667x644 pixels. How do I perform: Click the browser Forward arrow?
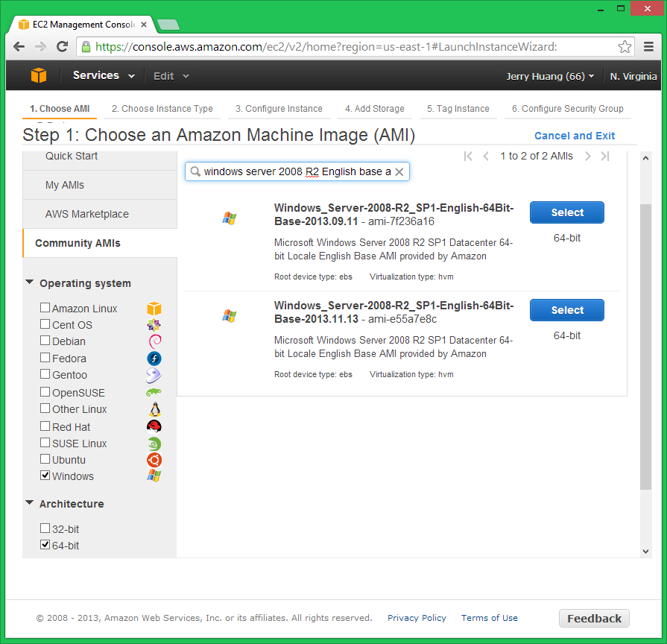[40, 46]
